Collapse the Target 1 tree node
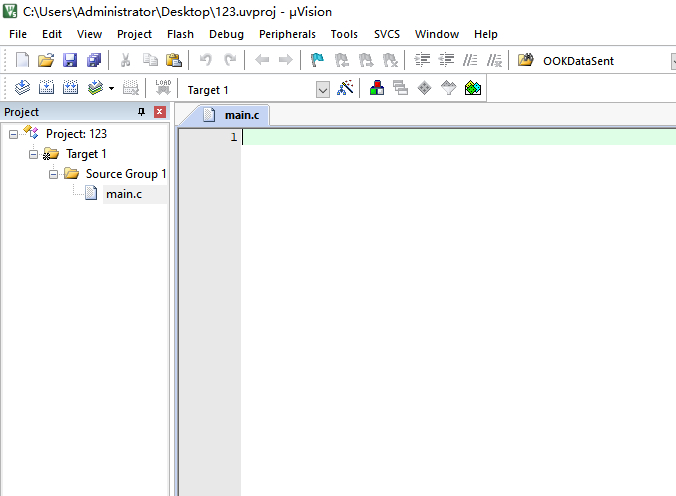Viewport: 676px width, 496px height. pos(33,154)
